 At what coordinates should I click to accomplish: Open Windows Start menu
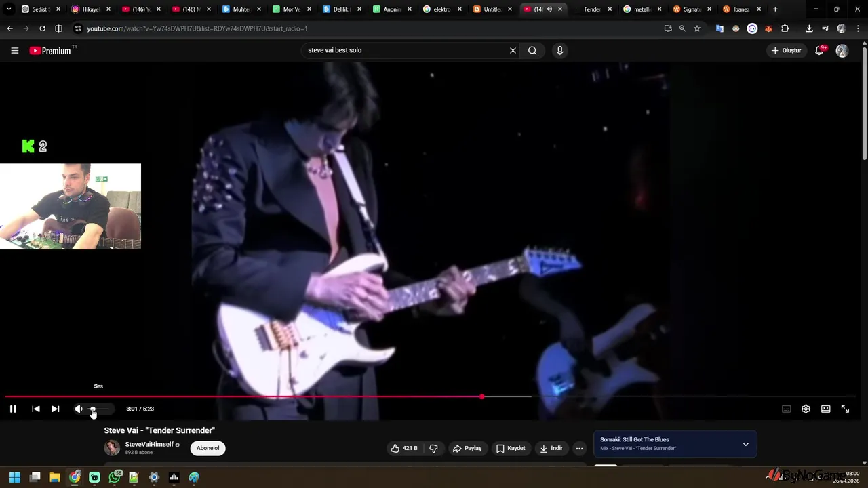[x=14, y=477]
